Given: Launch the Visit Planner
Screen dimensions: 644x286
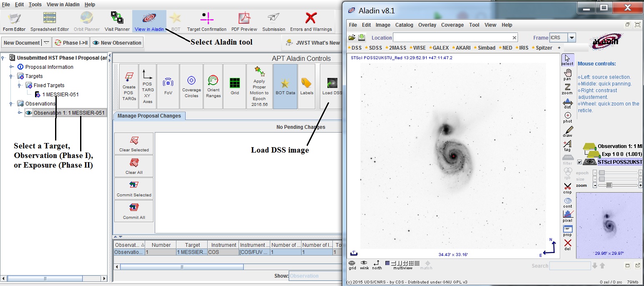Looking at the screenshot, I should pos(117,22).
